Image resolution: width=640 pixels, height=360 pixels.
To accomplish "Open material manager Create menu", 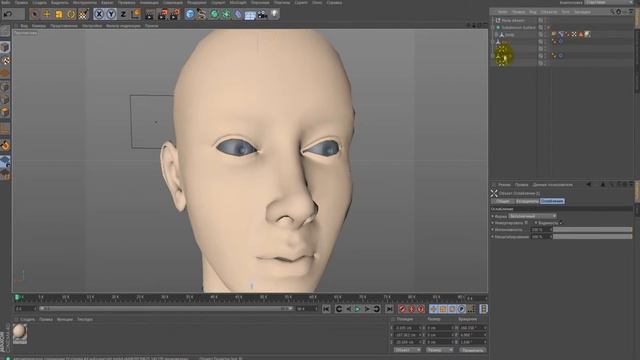I will pyautogui.click(x=28, y=319).
